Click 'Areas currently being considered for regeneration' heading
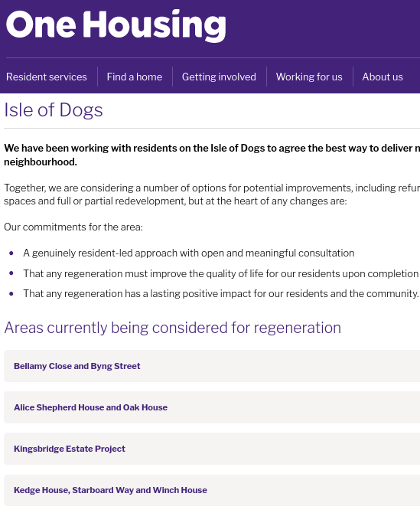The height and width of the screenshot is (513, 420). click(173, 328)
